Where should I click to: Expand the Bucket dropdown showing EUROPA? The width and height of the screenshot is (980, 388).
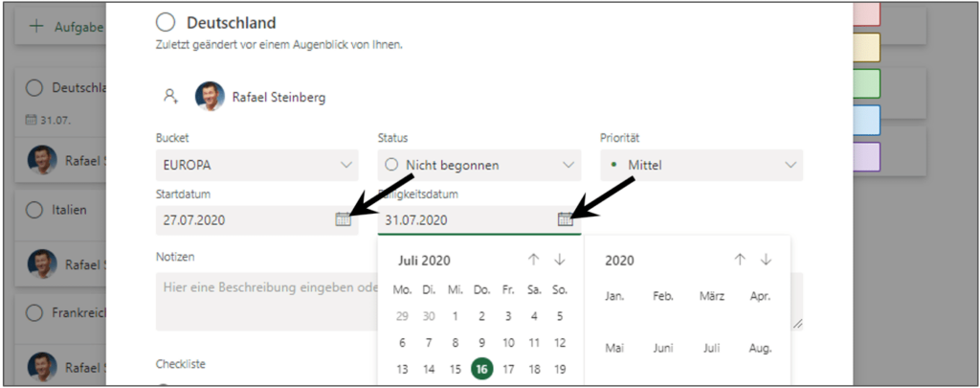pos(256,165)
